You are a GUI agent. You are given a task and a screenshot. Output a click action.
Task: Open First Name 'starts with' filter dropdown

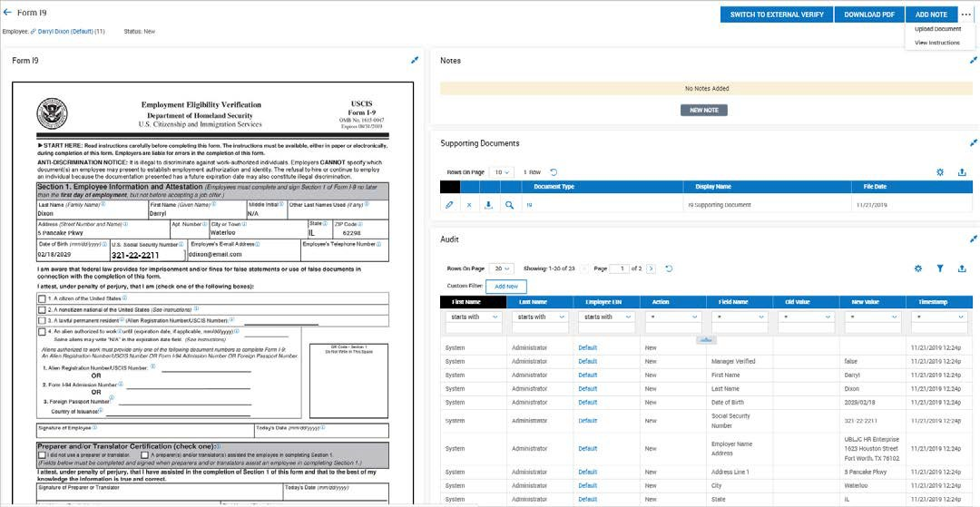click(473, 317)
